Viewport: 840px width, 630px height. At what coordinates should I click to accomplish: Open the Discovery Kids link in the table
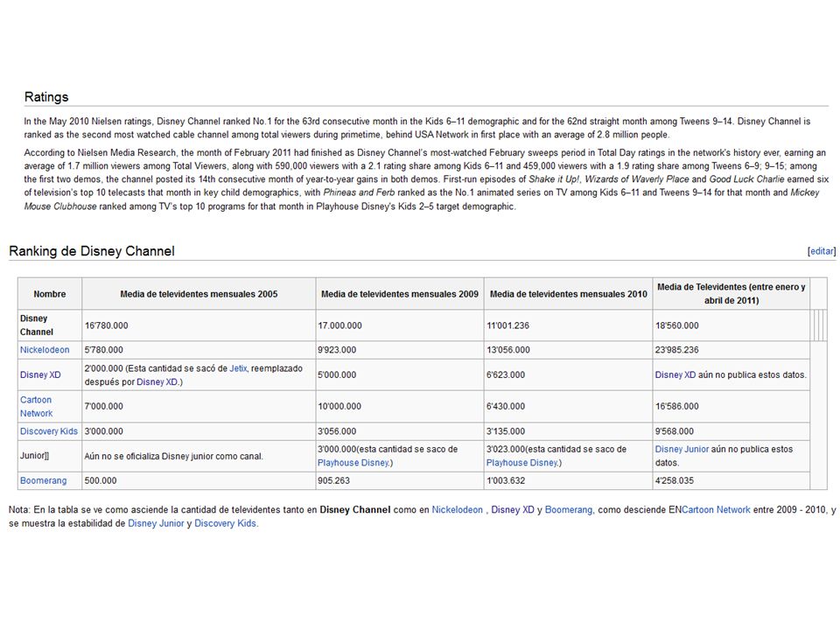pos(49,431)
